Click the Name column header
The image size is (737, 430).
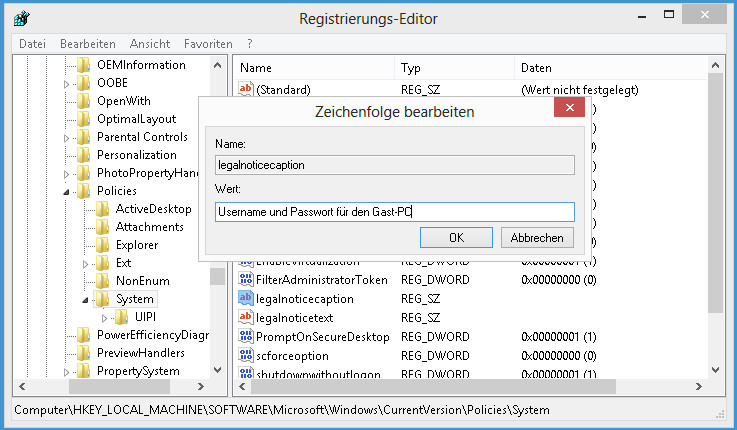click(314, 68)
